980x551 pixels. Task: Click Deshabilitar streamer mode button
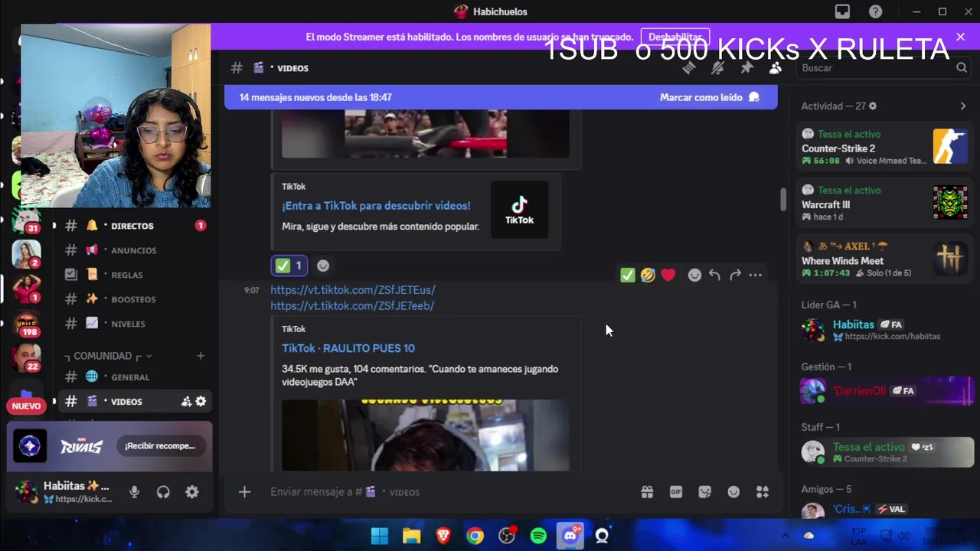(x=675, y=37)
